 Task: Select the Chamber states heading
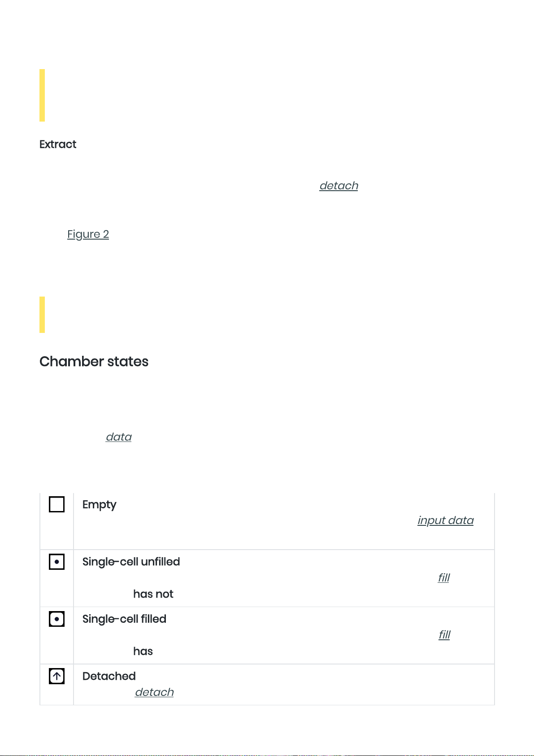[94, 362]
